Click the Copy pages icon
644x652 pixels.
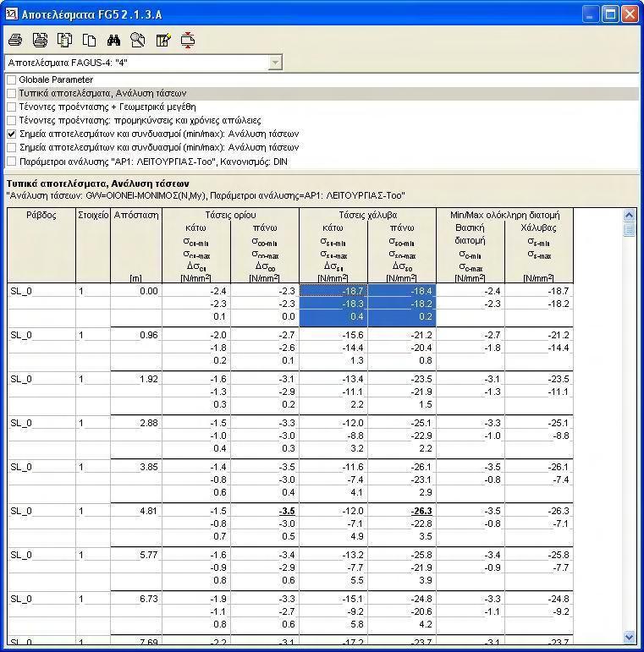coord(89,40)
